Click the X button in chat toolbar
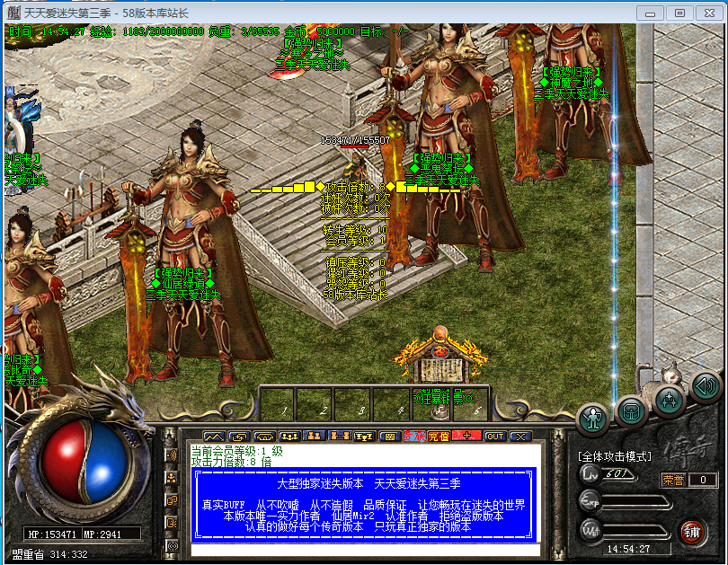 click(520, 436)
